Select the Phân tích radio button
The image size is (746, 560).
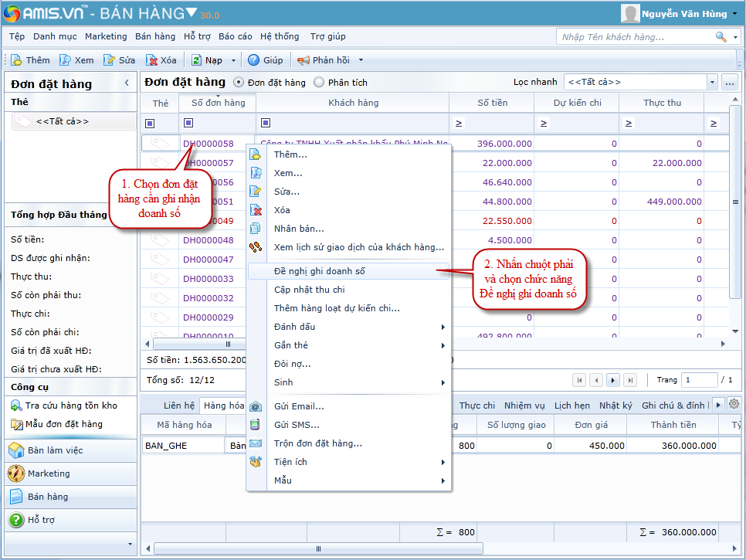[318, 82]
